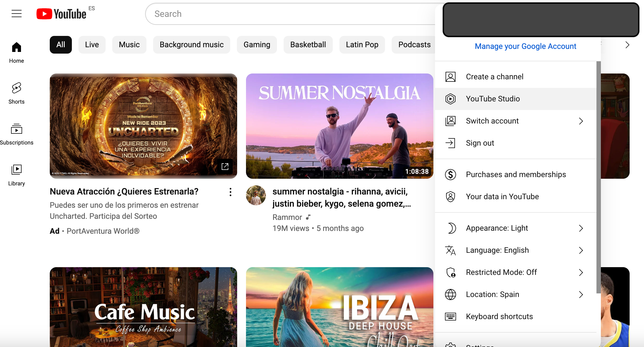
Task: Click the Keyboard shortcuts keyboard icon
Action: pos(451,317)
